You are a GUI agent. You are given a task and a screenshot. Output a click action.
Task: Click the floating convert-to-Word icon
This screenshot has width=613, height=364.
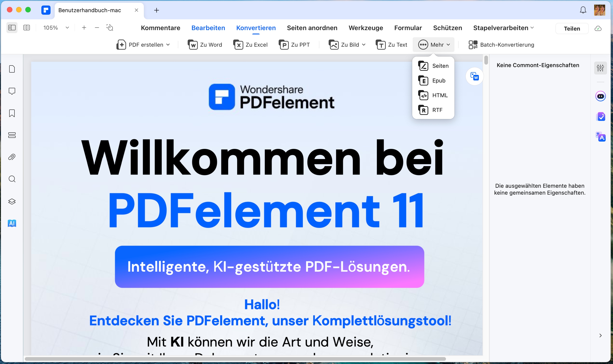pos(474,77)
